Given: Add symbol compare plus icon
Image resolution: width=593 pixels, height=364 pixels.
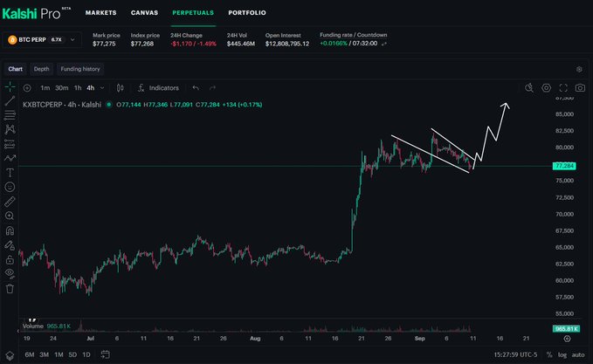Looking at the screenshot, I should 27,88.
